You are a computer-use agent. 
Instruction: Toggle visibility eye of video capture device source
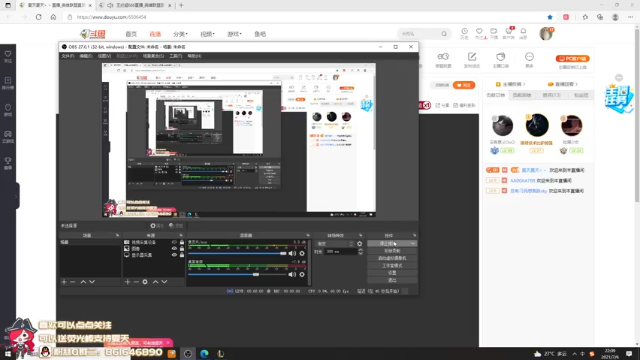point(174,242)
